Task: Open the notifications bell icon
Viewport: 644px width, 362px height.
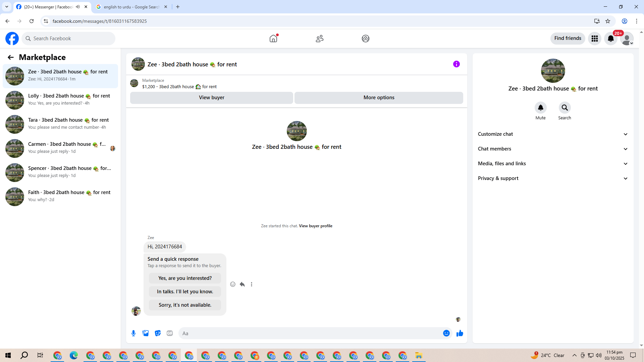Action: pos(611,39)
